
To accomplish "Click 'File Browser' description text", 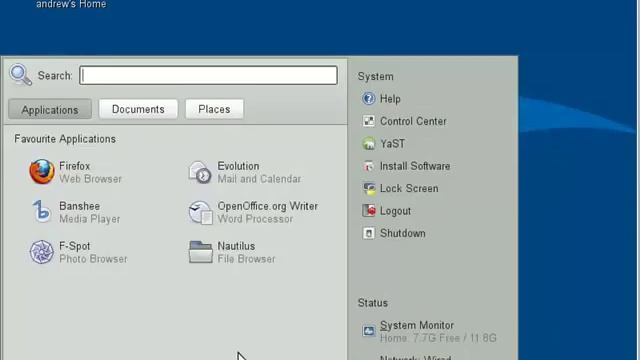I will click(x=246, y=259).
